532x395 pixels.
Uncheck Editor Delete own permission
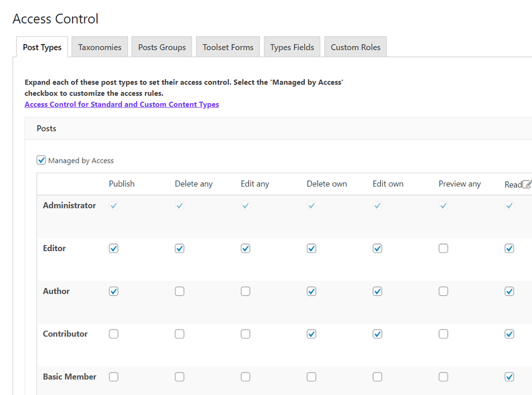point(311,248)
